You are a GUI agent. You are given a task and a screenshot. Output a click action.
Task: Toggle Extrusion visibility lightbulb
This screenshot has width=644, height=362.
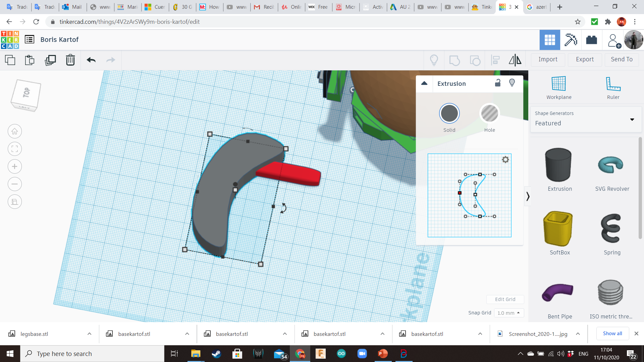point(512,83)
